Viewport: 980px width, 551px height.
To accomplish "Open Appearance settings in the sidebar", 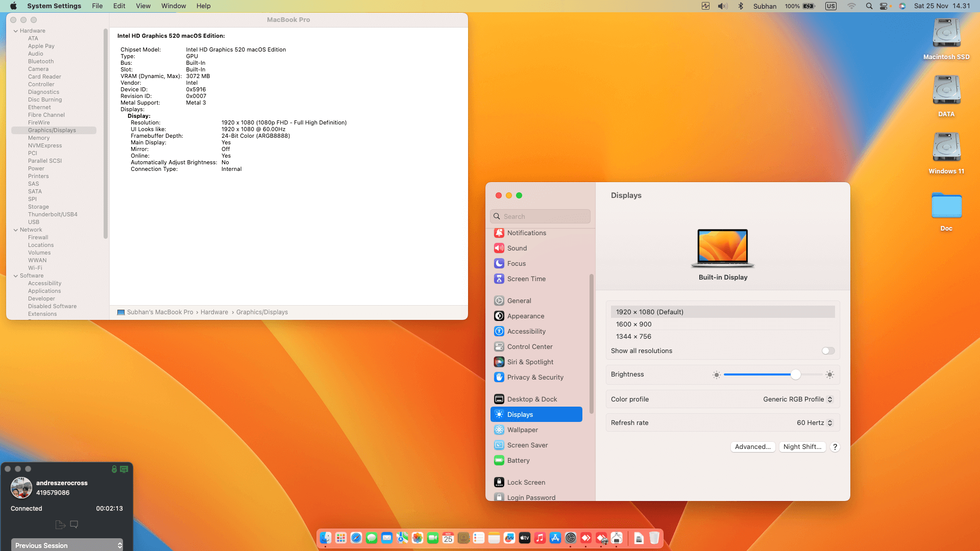I will click(x=536, y=316).
